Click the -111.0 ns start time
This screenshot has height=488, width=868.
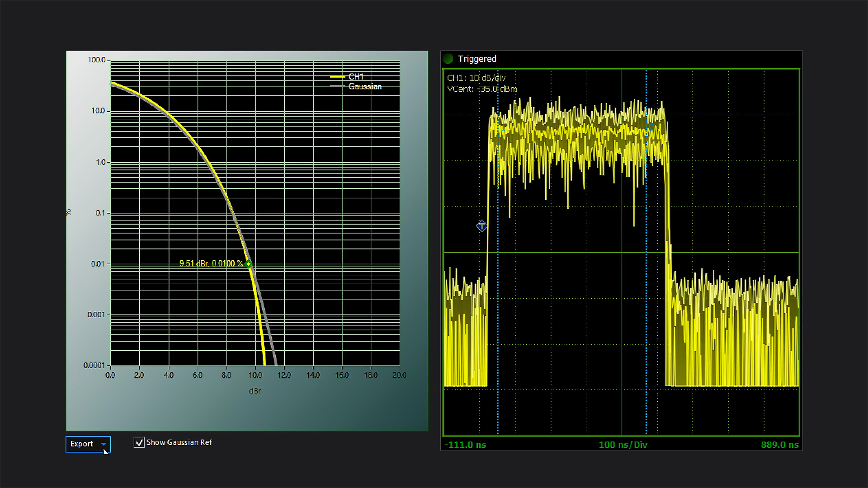pyautogui.click(x=465, y=445)
